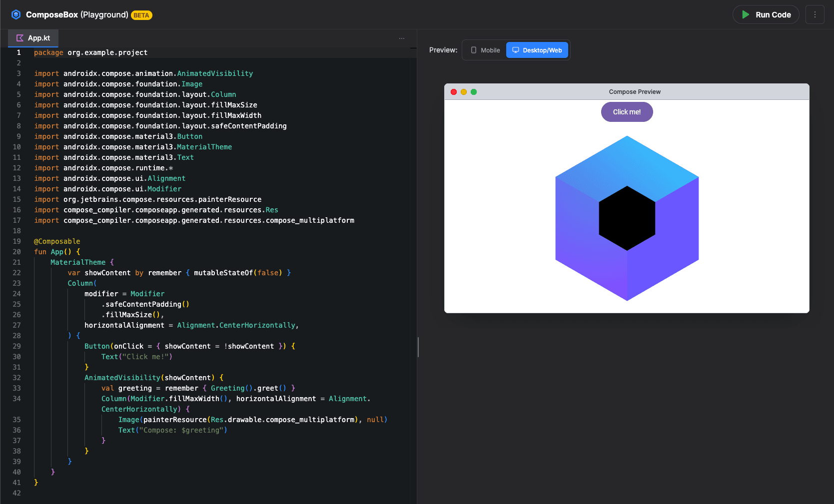Click '.safeContentPadding()' on line 25
This screenshot has height=504, width=834.
[145, 304]
